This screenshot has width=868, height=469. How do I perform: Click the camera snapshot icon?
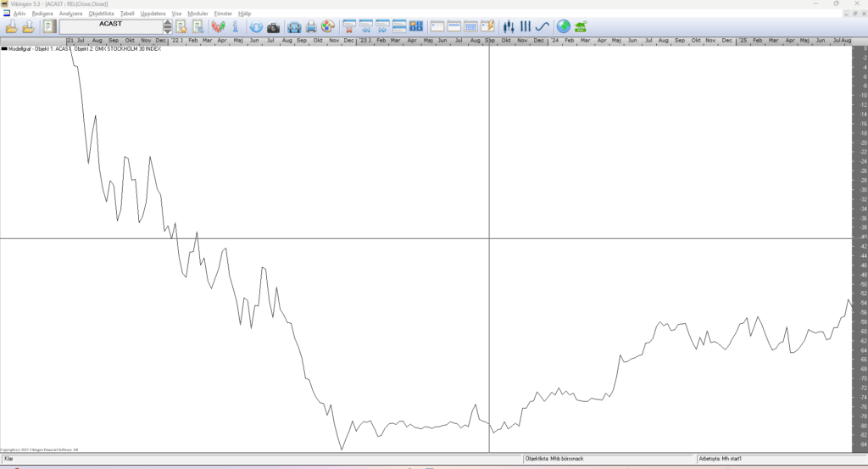[273, 27]
